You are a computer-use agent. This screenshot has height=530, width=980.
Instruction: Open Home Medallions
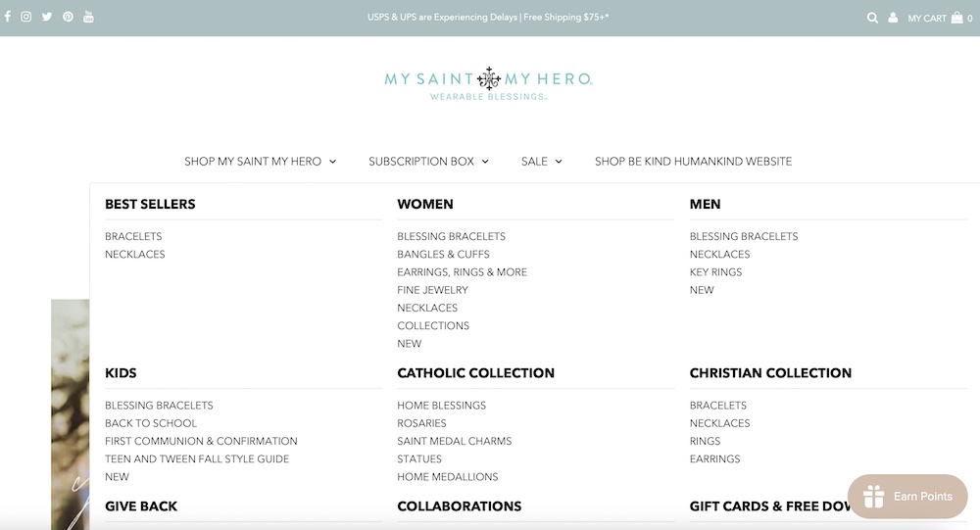448,477
